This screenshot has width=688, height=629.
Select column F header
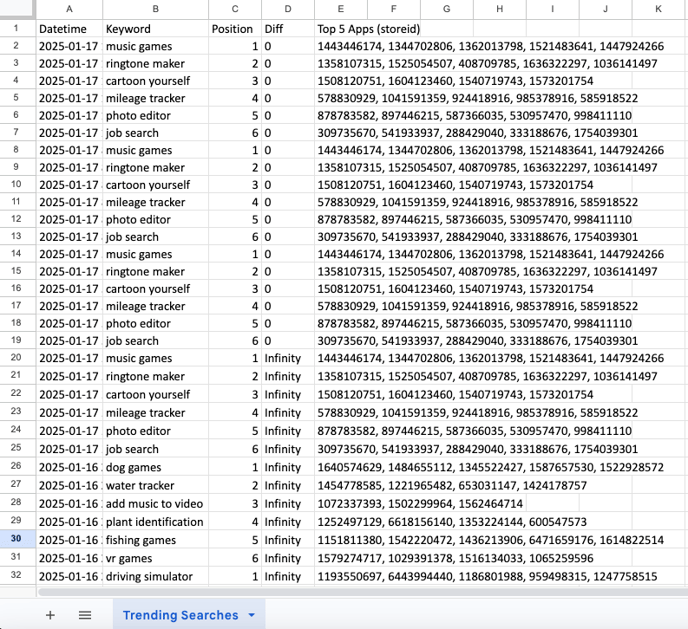point(394,9)
